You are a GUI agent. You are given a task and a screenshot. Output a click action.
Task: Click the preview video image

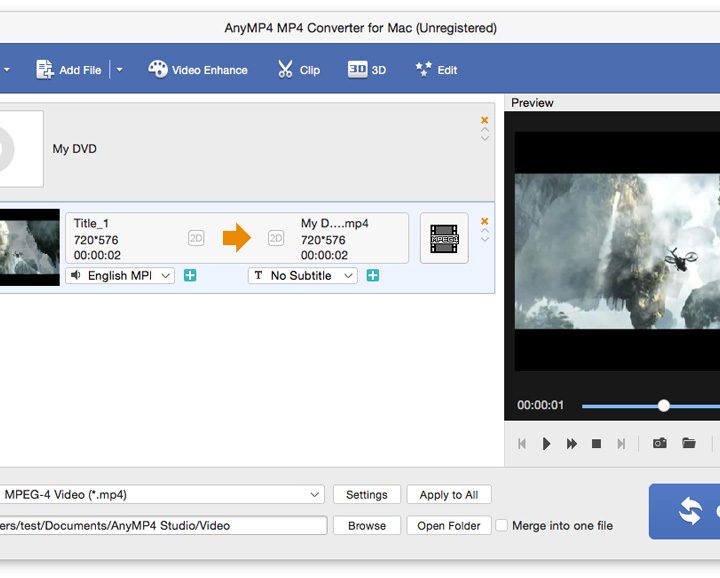[x=617, y=251]
